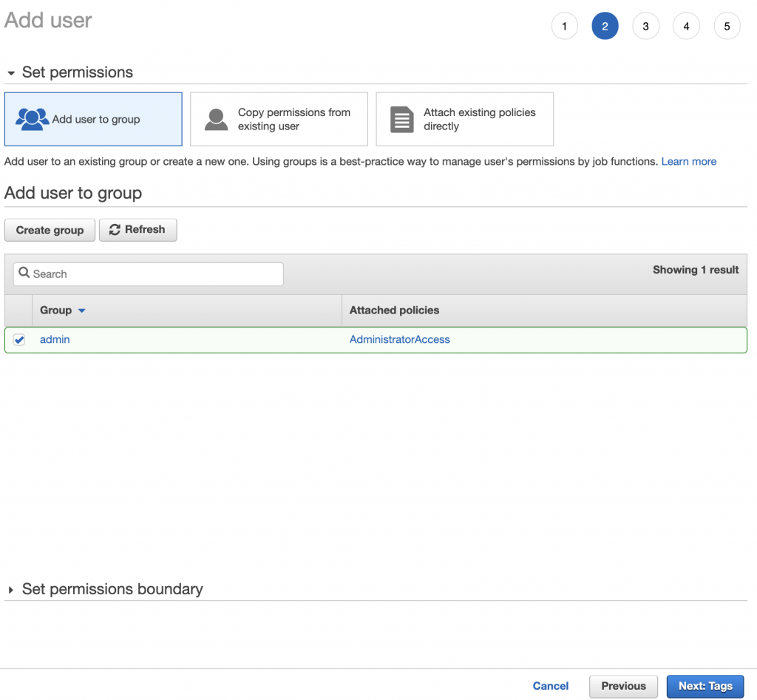The height and width of the screenshot is (700, 757).
Task: Select step 3 in the progress indicator
Action: pos(645,26)
